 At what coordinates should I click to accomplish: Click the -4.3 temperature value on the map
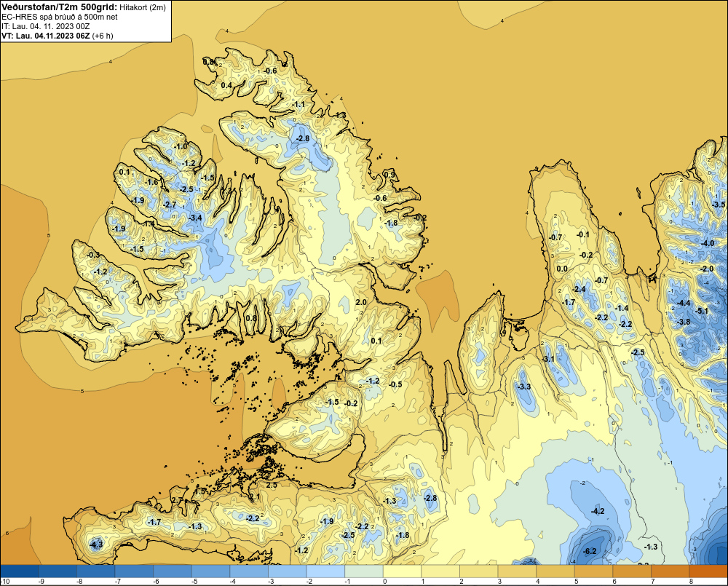(95, 544)
